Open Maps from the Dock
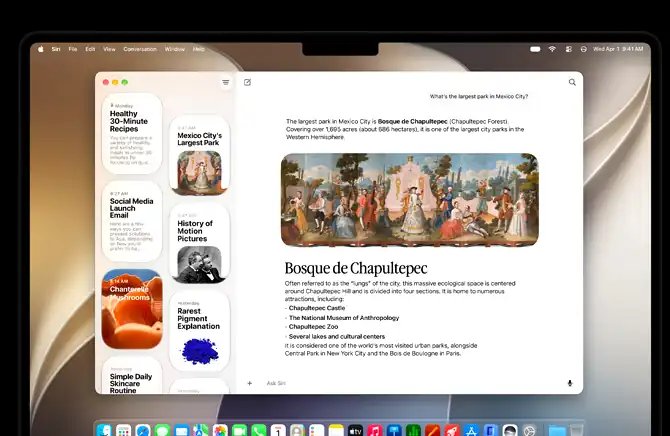Screen dimensions: 670x436 tap(201, 430)
